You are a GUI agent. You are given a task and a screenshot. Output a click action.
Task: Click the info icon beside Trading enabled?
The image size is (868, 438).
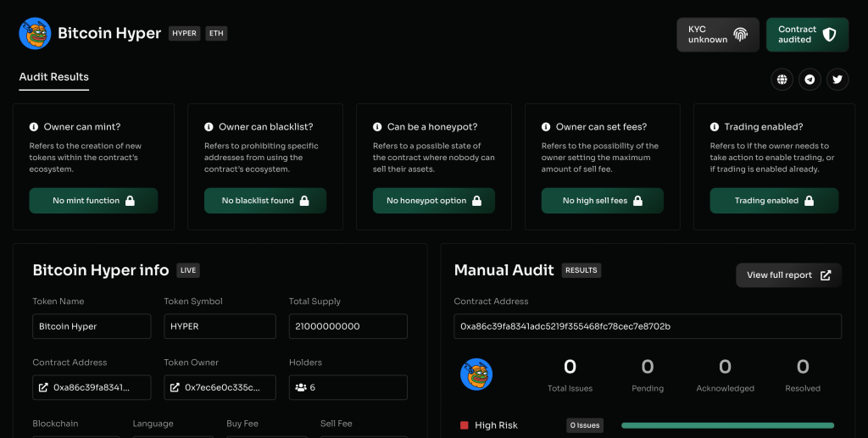point(715,127)
